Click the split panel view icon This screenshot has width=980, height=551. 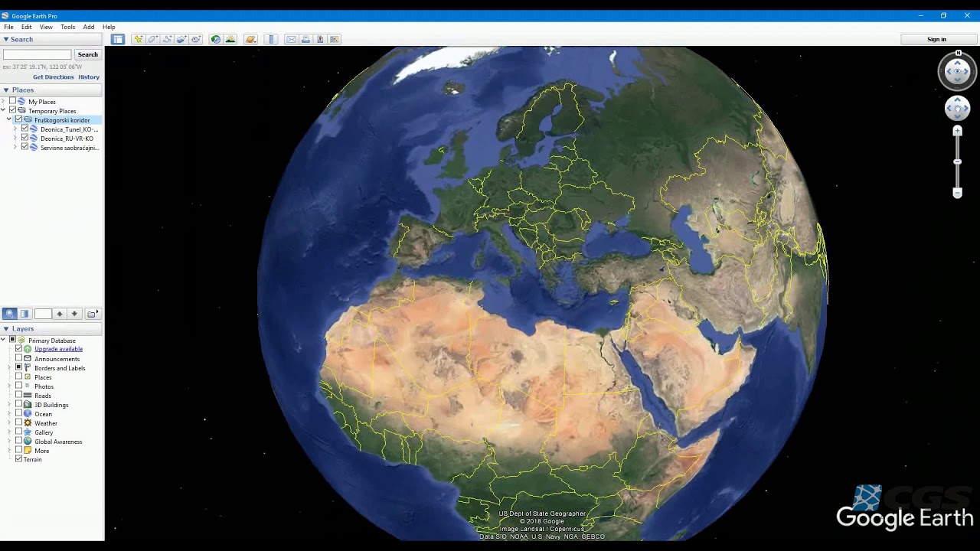(x=24, y=314)
